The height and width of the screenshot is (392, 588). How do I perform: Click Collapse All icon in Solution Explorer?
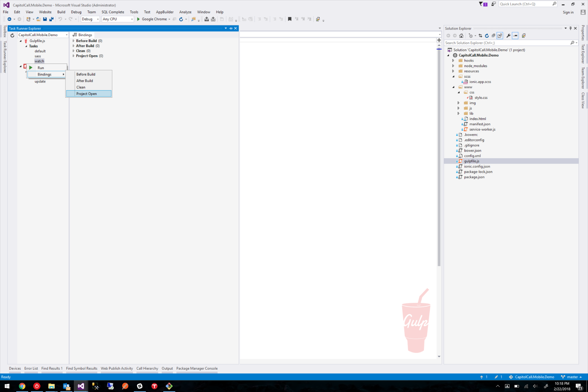click(493, 36)
